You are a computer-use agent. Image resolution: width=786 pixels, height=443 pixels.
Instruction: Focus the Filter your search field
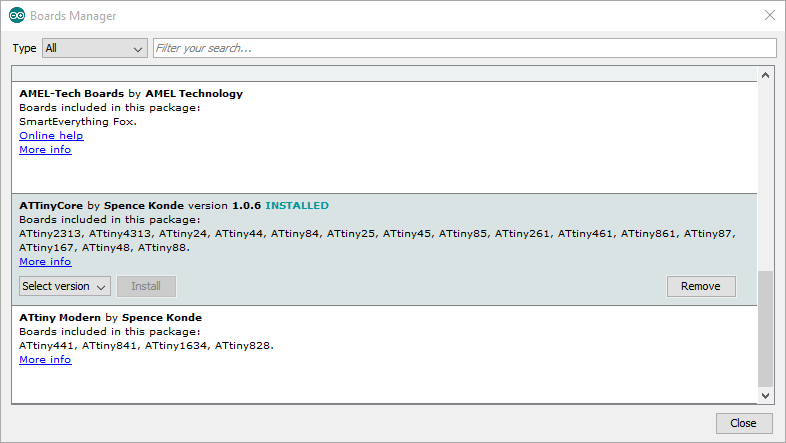[x=465, y=48]
